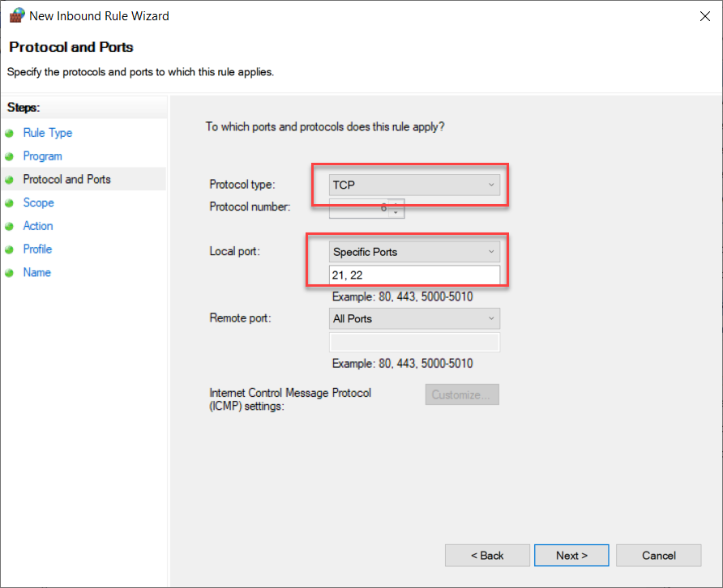Go to the Rule Type step

click(x=48, y=133)
